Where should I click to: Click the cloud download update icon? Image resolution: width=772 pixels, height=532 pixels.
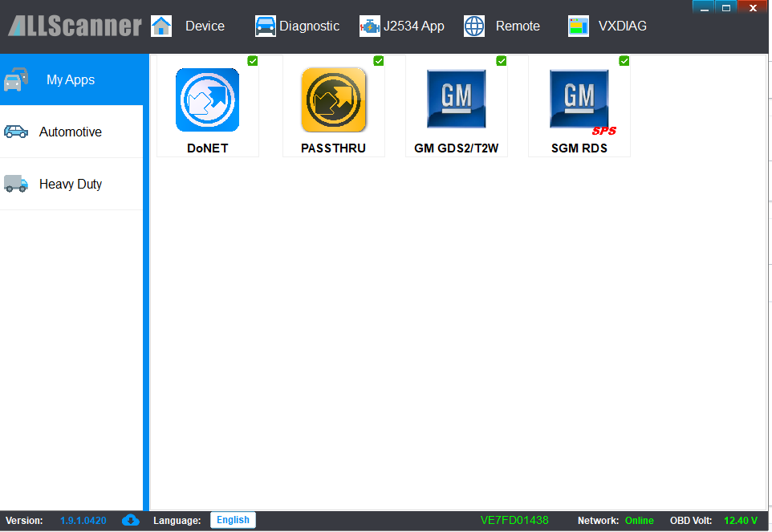click(131, 520)
